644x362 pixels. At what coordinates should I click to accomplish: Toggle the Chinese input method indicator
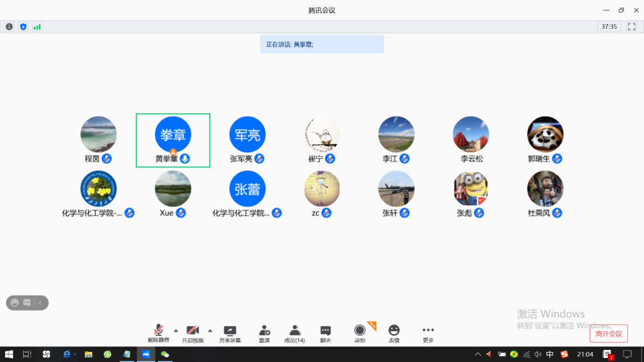(550, 354)
